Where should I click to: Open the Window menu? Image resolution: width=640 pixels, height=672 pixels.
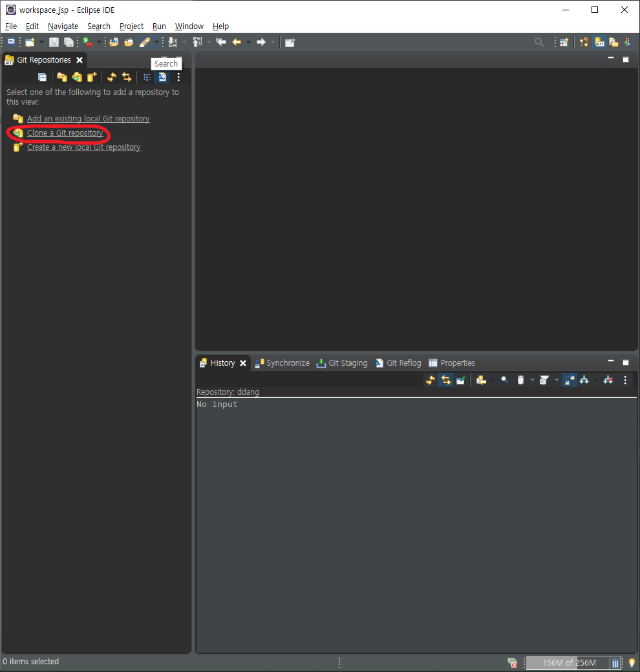[189, 26]
